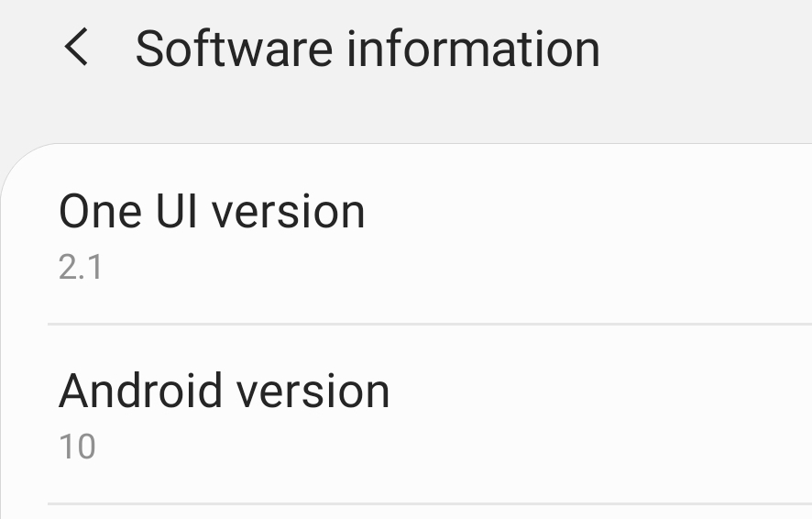Go back from Software information

pyautogui.click(x=76, y=48)
